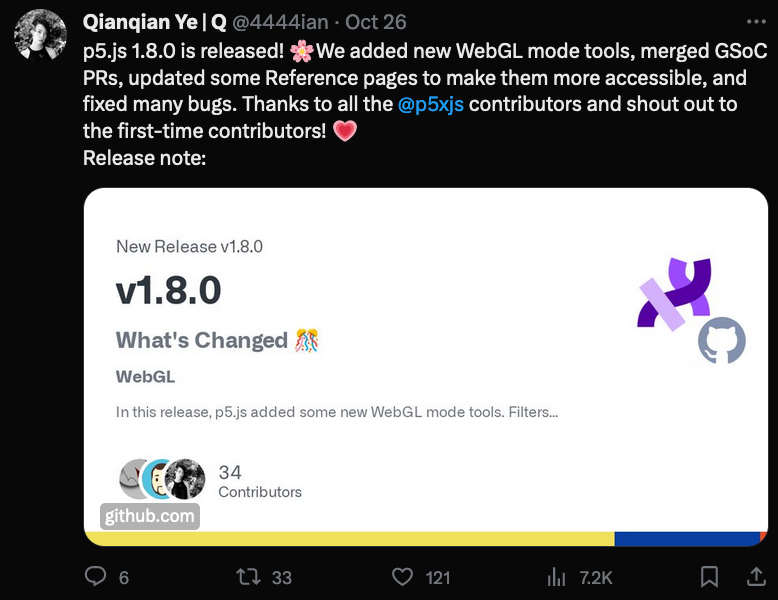The width and height of the screenshot is (778, 600).
Task: Click the 34 Contributors text
Action: coord(260,481)
